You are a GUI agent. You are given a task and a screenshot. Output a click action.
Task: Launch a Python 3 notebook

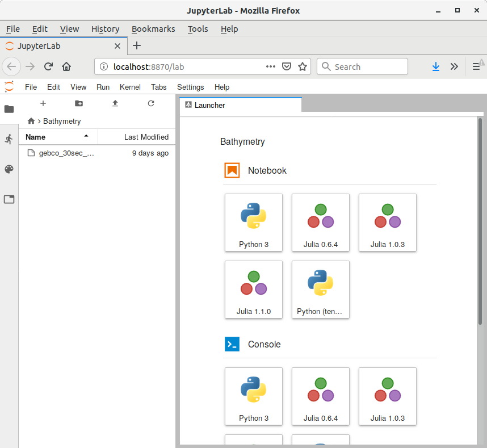254,223
